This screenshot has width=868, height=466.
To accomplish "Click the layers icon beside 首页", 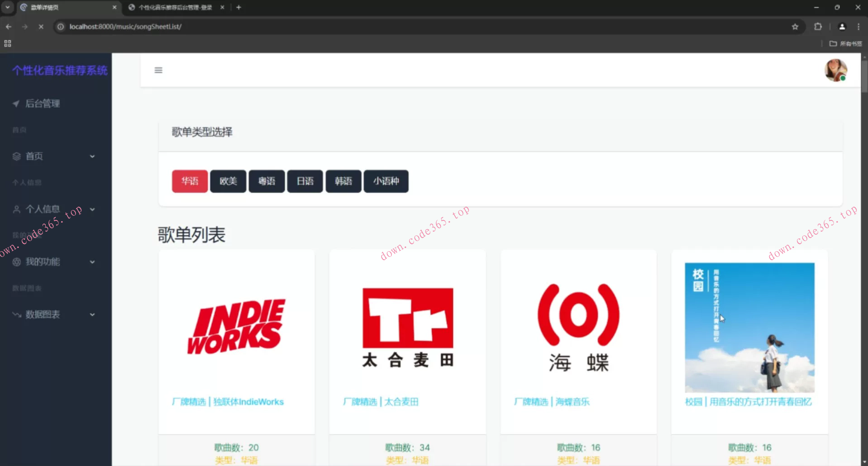I will [x=16, y=156].
